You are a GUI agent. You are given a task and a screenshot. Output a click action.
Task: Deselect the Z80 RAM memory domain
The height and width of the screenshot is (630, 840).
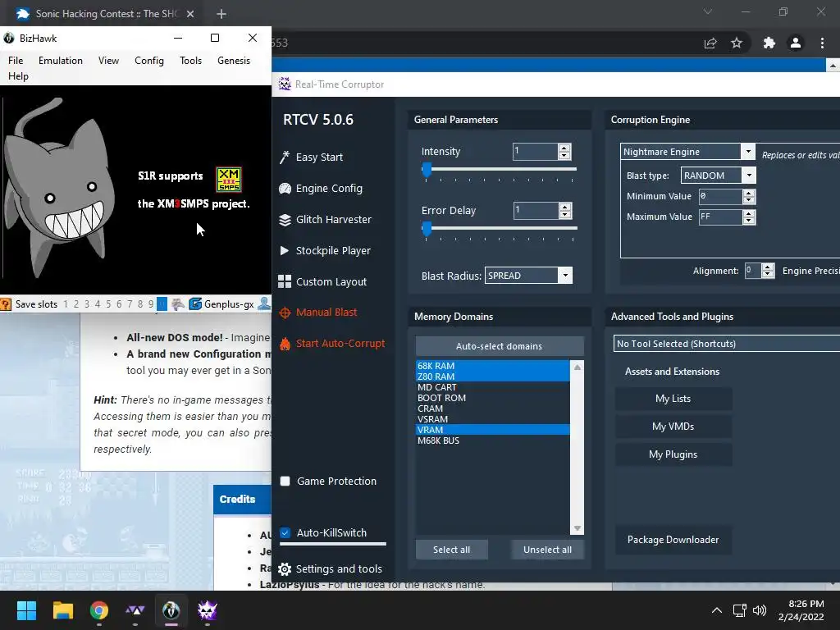[x=492, y=376]
